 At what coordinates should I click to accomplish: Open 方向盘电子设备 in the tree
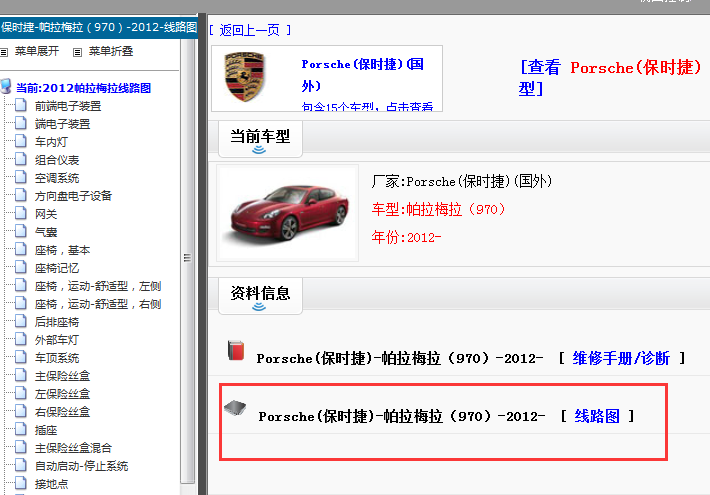click(x=73, y=196)
